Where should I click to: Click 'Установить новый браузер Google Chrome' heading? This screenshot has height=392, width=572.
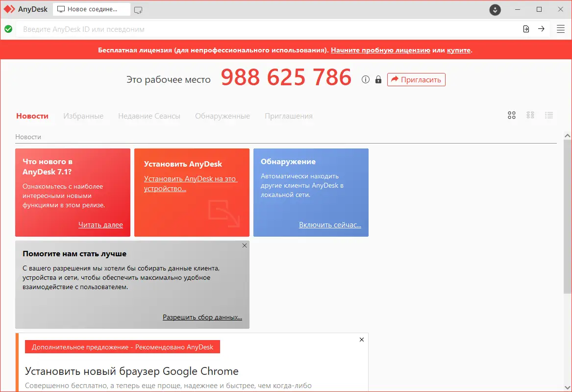tap(132, 371)
